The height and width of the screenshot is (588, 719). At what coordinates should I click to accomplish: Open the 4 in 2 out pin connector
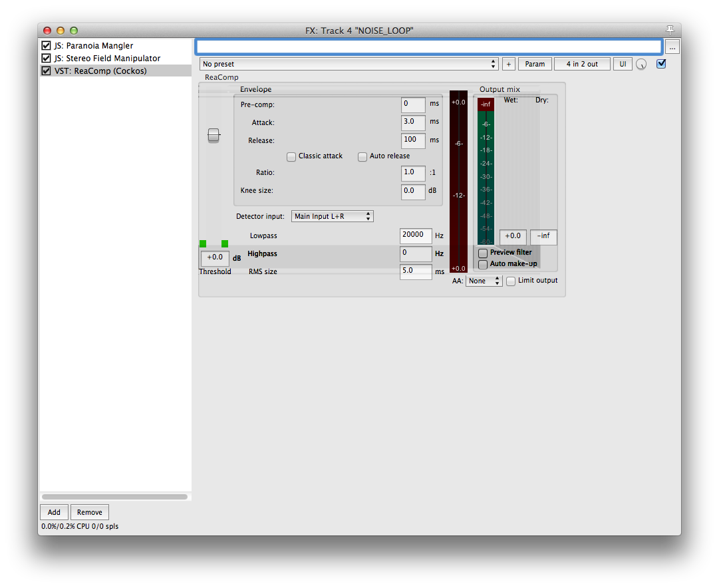point(582,65)
